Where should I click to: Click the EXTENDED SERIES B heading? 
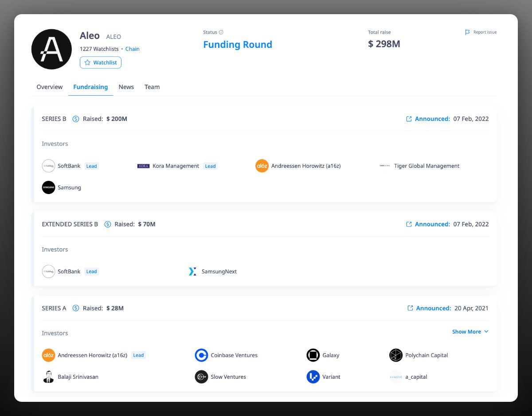70,224
